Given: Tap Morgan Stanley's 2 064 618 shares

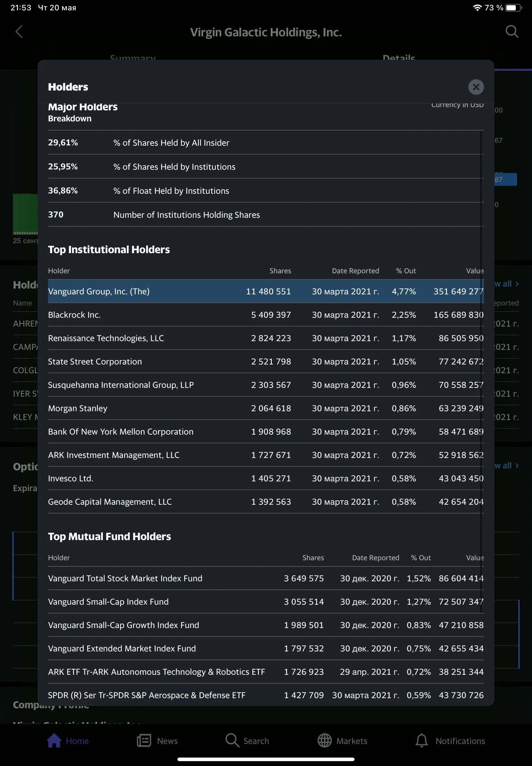Looking at the screenshot, I should tap(271, 408).
